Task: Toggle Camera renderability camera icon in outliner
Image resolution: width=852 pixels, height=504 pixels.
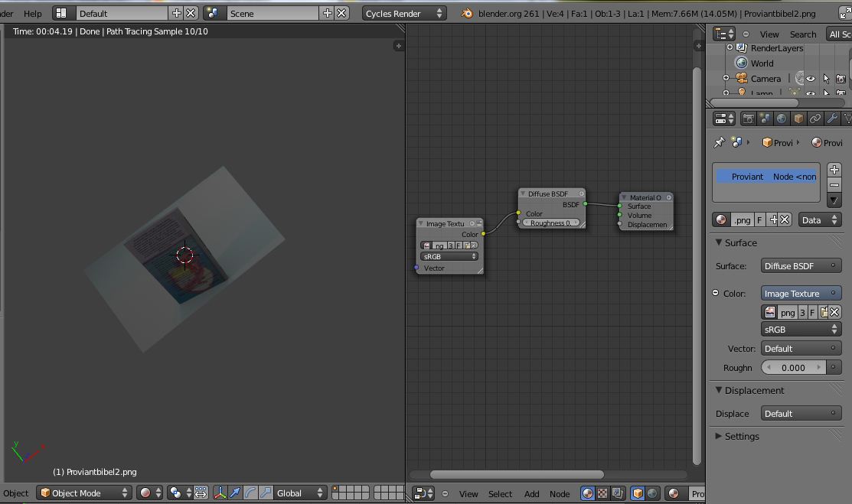Action: pyautogui.click(x=841, y=79)
